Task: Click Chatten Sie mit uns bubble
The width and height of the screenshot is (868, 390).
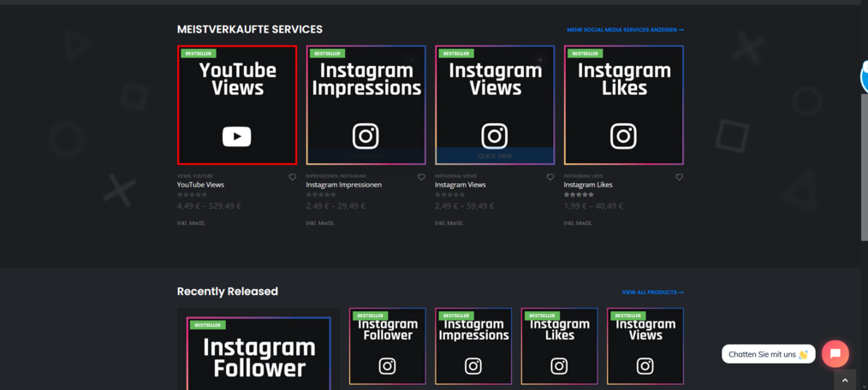Action: (x=769, y=354)
